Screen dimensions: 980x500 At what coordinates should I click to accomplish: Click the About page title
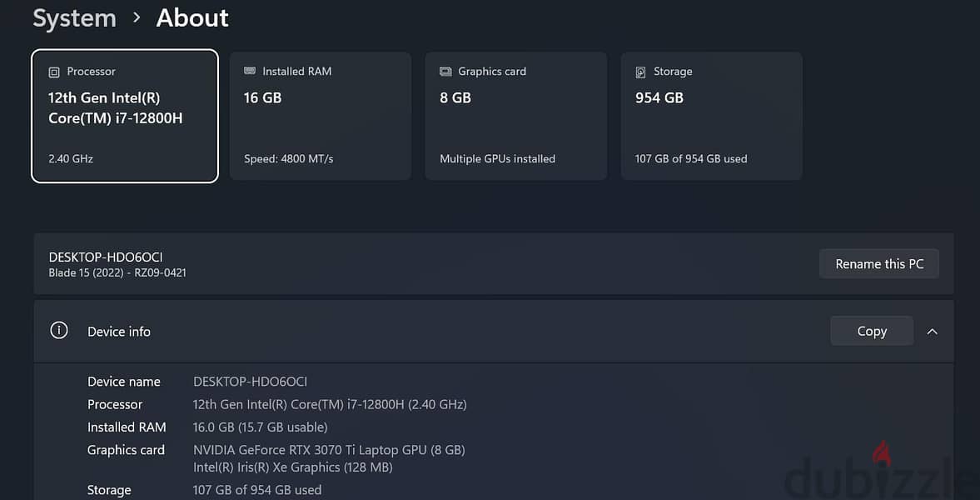tap(192, 18)
